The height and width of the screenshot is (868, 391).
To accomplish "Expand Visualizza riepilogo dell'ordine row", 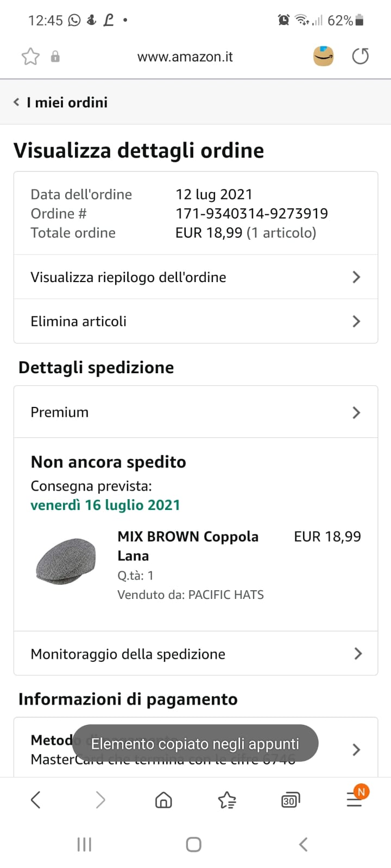I will [x=195, y=277].
